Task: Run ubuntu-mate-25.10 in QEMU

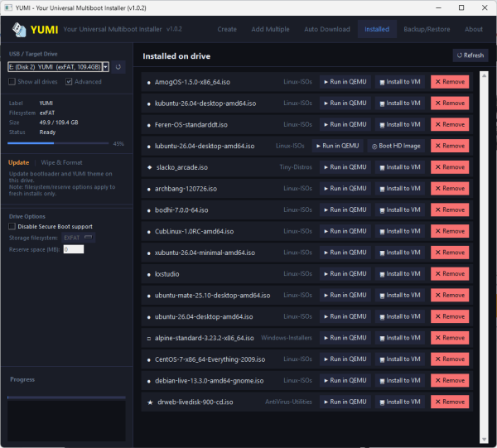Action: point(345,296)
